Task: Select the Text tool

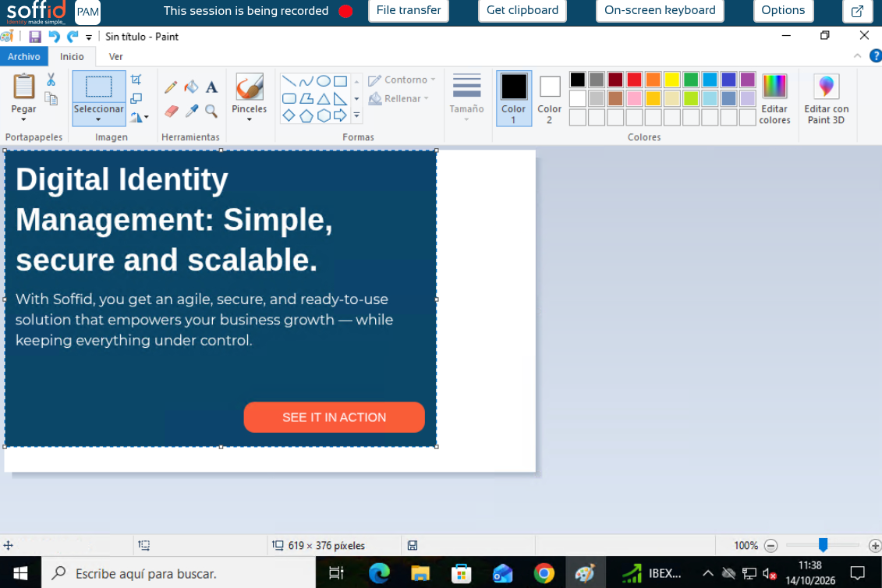Action: point(211,87)
